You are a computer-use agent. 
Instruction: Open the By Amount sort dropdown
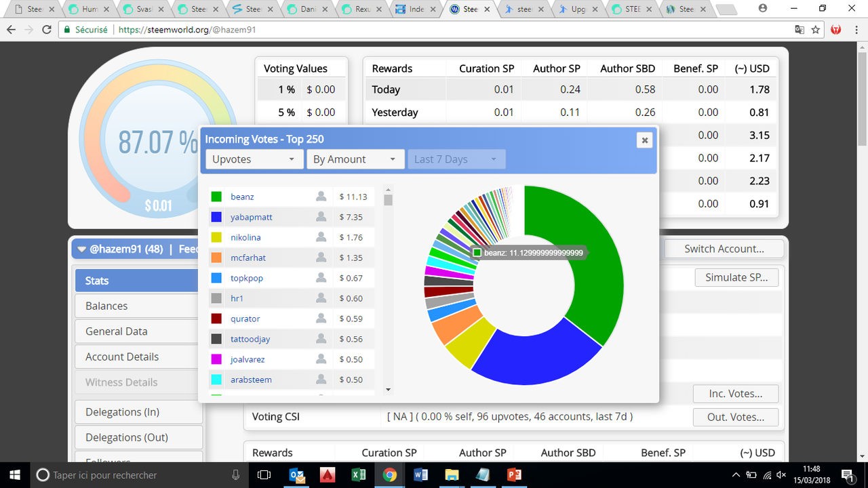point(355,159)
